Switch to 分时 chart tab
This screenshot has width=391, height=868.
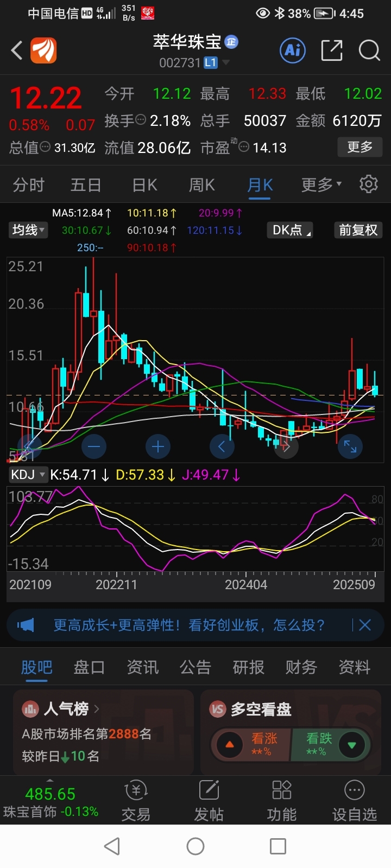29,185
